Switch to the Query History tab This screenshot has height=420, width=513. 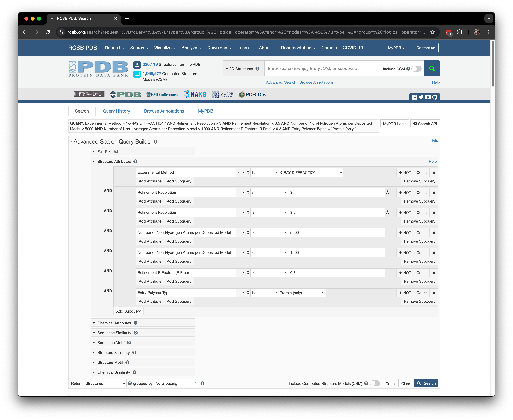tap(116, 111)
